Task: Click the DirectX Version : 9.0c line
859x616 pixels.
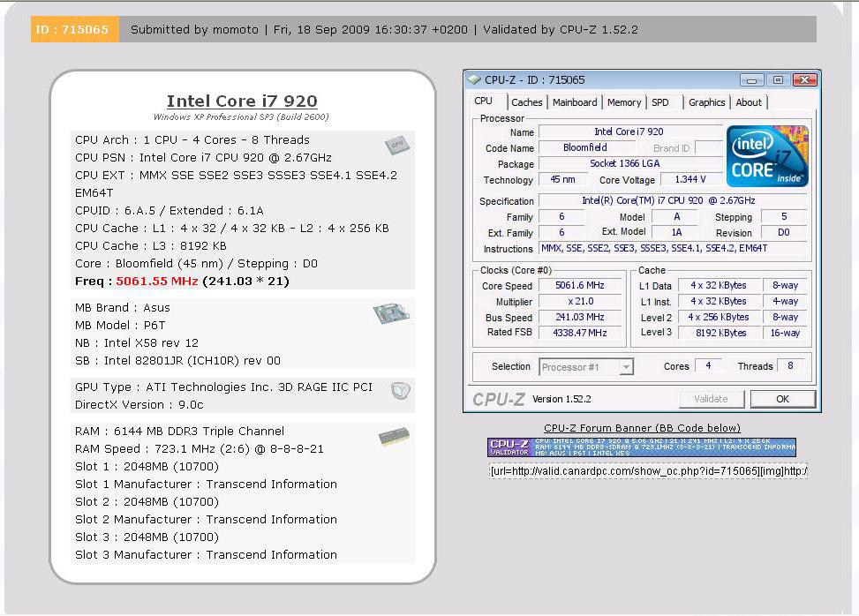Action: point(139,405)
